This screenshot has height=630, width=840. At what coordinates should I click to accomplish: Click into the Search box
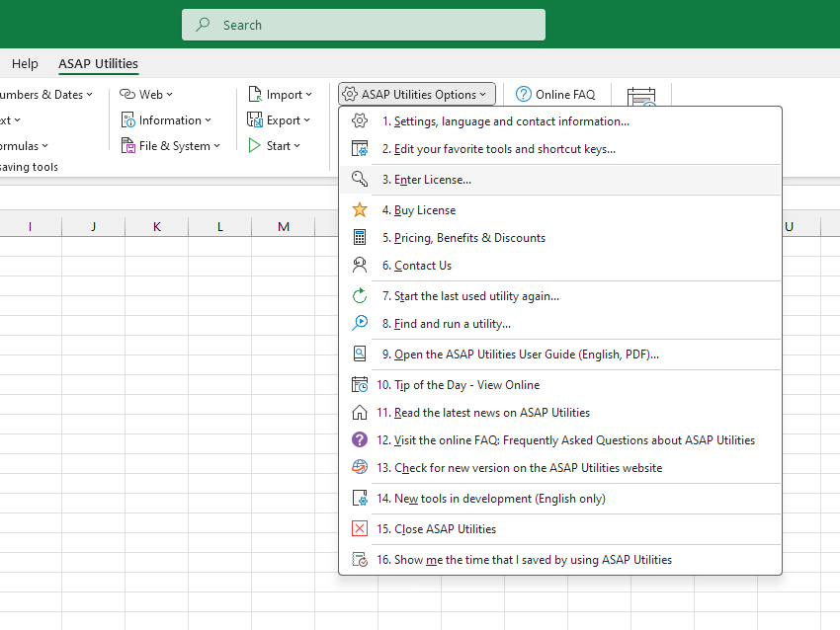click(x=364, y=25)
